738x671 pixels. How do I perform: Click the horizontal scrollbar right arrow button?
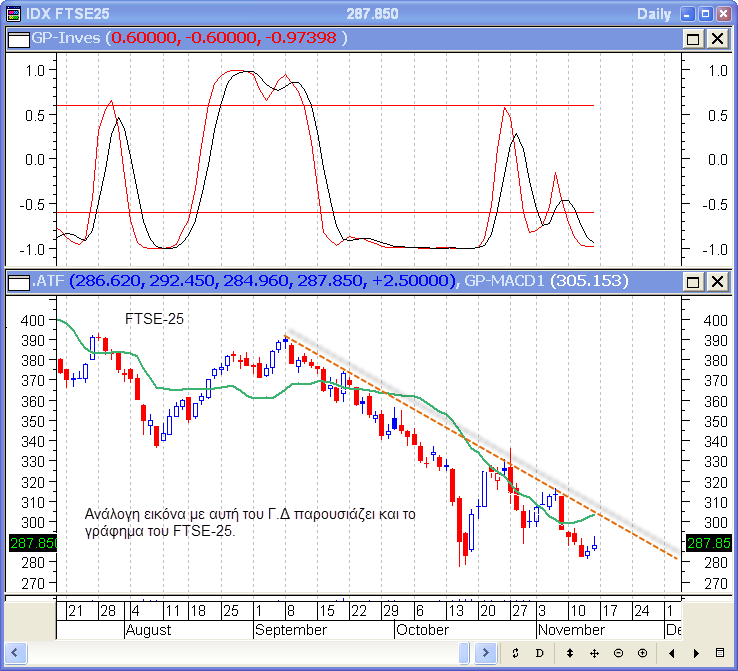tap(485, 653)
